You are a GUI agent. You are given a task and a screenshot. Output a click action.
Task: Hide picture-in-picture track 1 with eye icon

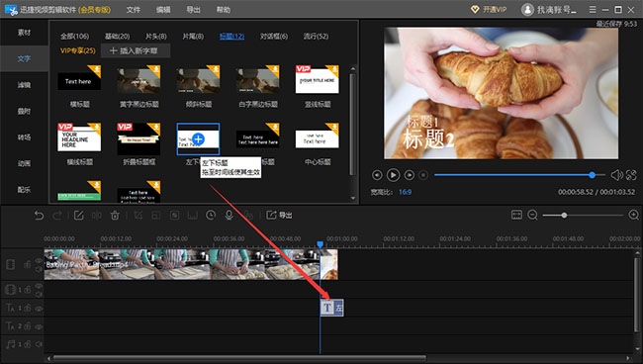39,286
